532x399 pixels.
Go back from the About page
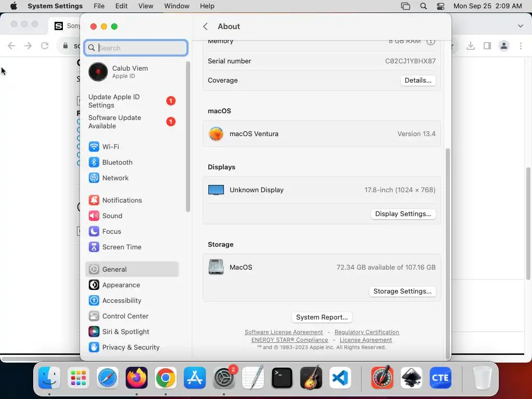(x=205, y=26)
